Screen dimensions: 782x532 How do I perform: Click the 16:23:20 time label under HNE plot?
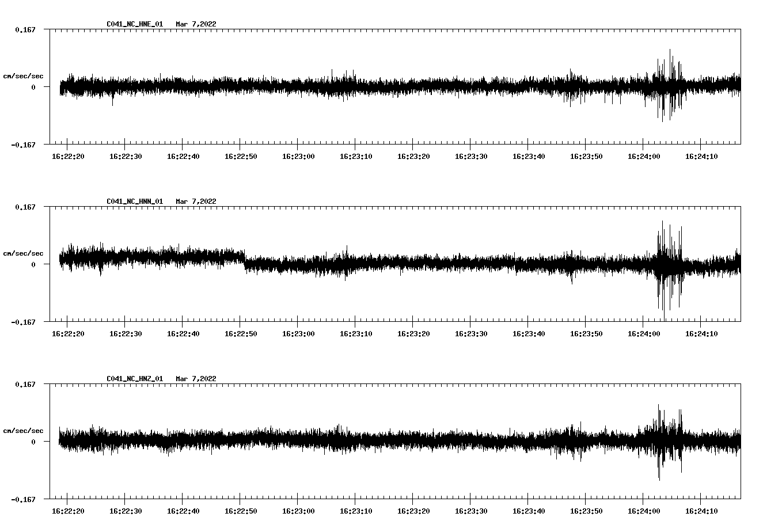(x=413, y=156)
